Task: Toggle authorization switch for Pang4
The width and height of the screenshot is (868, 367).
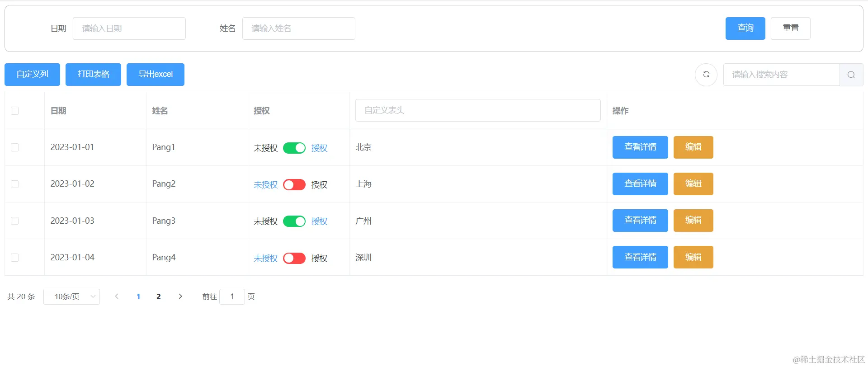Action: click(x=294, y=258)
